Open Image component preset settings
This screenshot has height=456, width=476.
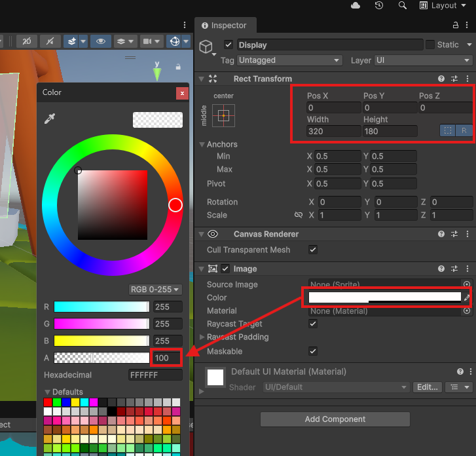click(x=454, y=269)
